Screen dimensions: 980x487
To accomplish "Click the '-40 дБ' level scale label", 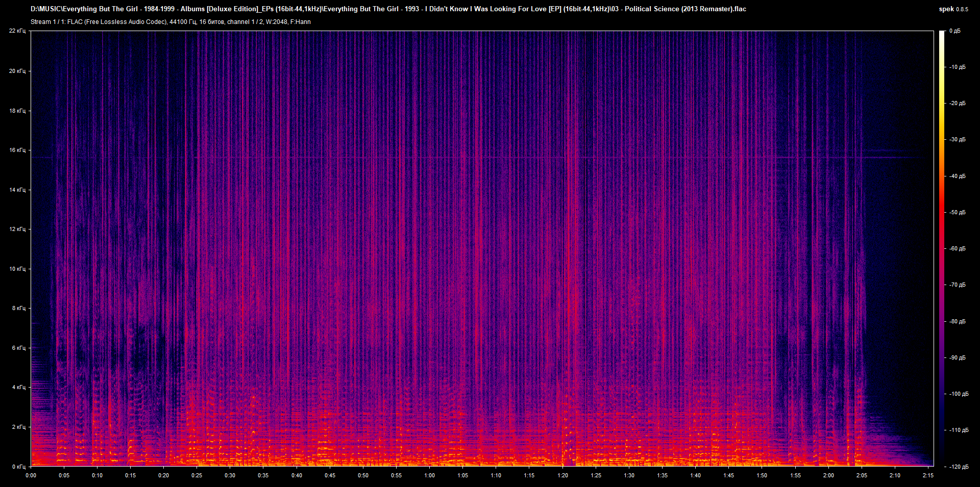I will tap(958, 176).
